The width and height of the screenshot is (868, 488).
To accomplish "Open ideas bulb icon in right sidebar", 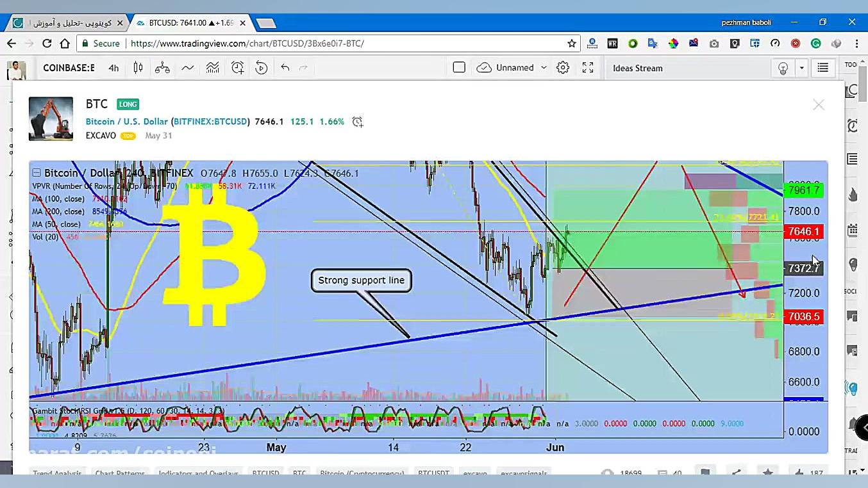I will (853, 264).
